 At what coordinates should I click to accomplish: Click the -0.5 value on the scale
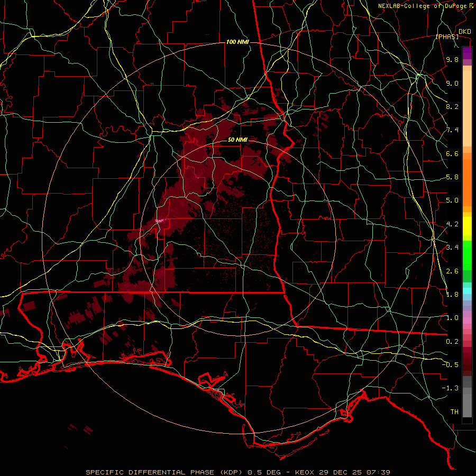coord(450,365)
